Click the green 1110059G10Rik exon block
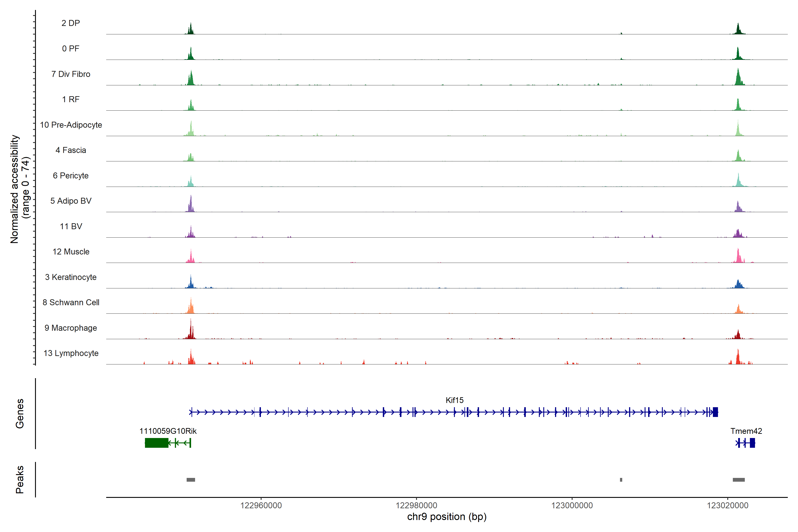The image size is (798, 532). click(x=156, y=443)
